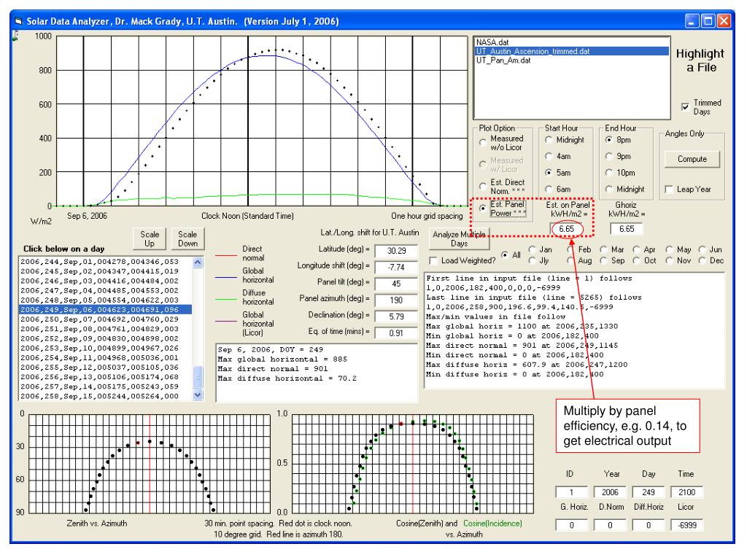747x560 pixels.
Task: Click the Panel tilt (deg) field
Action: tap(396, 284)
